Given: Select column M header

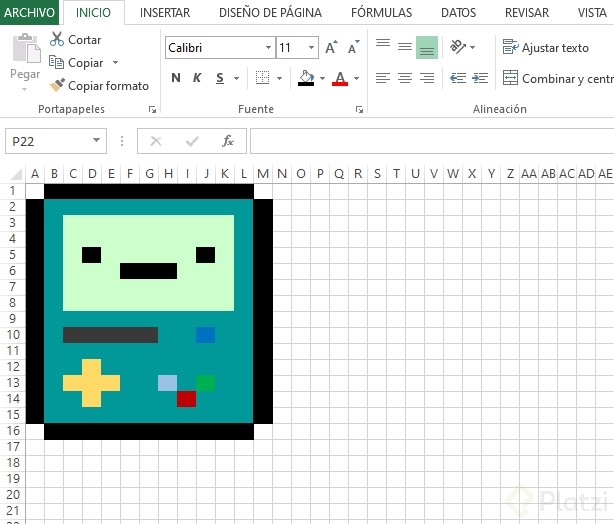Looking at the screenshot, I should (263, 173).
